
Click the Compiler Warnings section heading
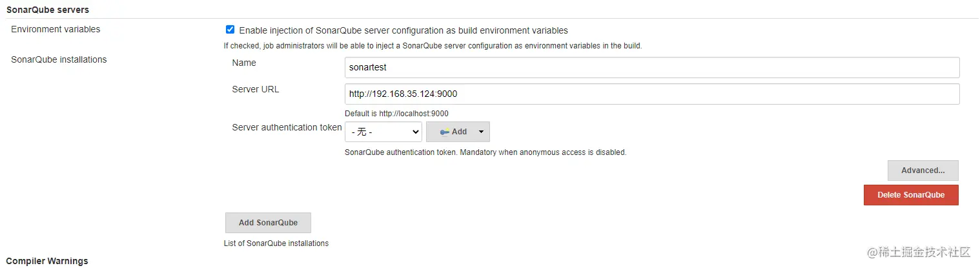pyautogui.click(x=47, y=261)
